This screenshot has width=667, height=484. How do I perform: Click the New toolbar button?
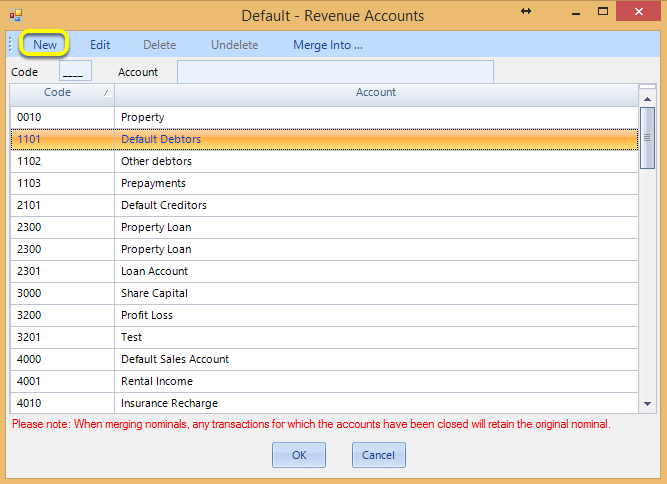tap(44, 45)
